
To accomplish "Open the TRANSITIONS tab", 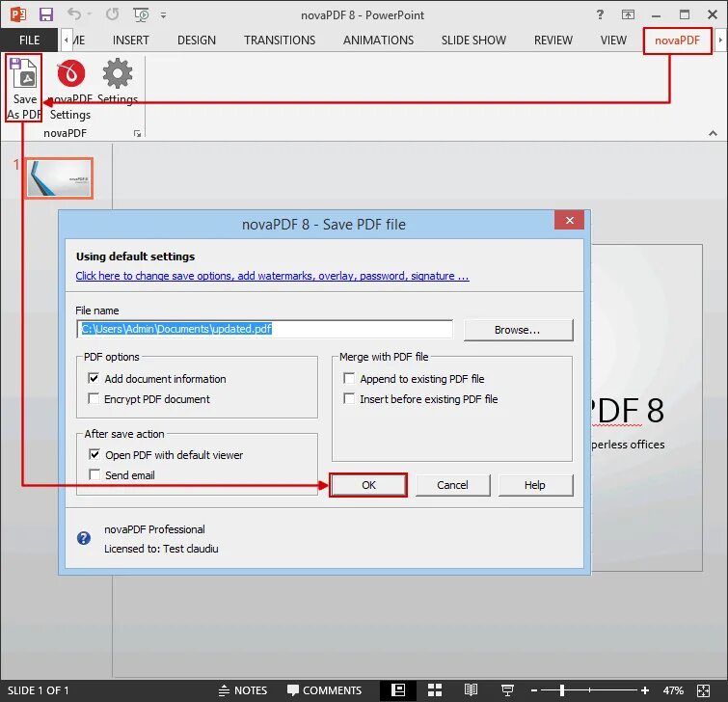I will [280, 40].
